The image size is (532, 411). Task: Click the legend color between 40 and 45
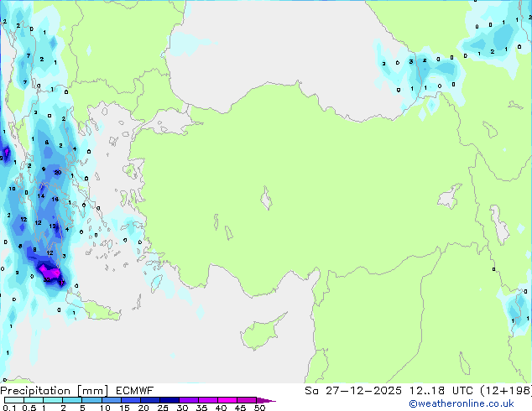(231, 400)
